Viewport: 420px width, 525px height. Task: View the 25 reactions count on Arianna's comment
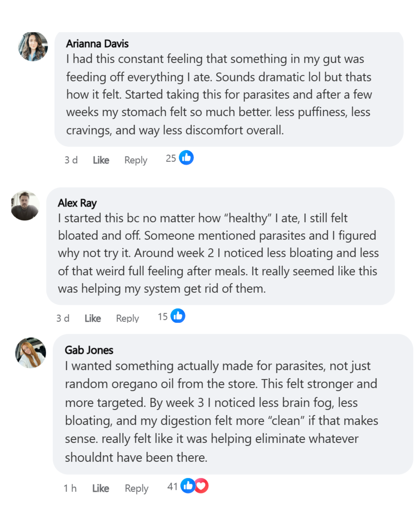point(171,158)
